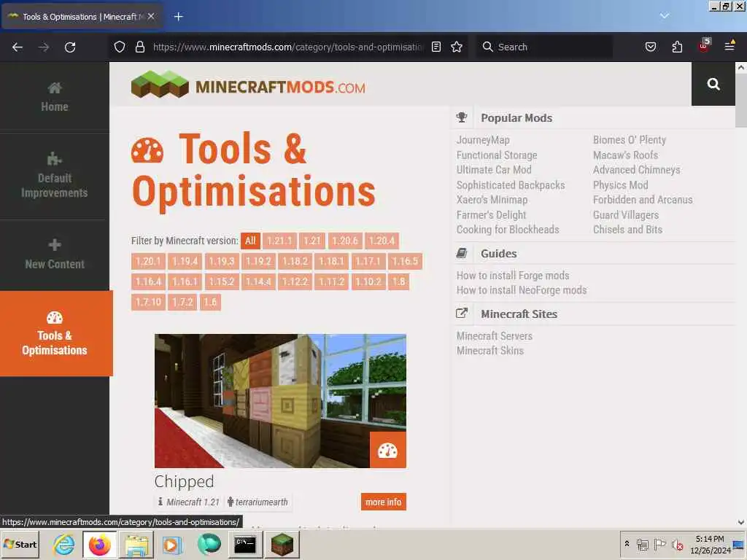Open the Minecraft grass block taskbar icon
747x560 pixels.
click(282, 545)
